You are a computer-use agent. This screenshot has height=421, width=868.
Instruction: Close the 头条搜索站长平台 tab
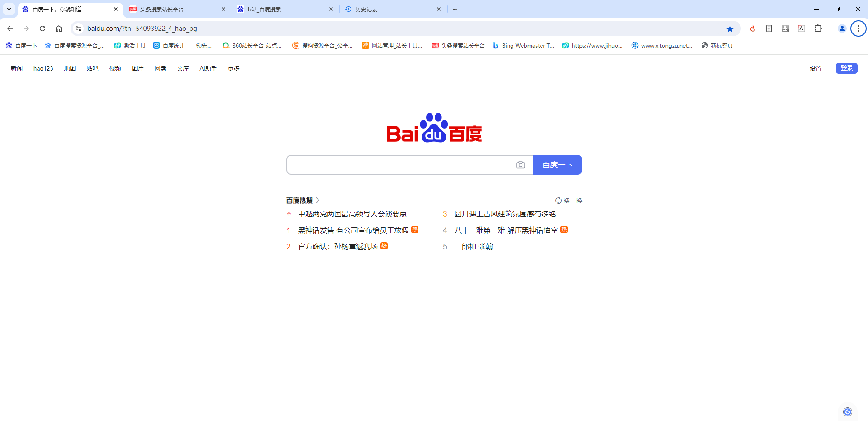[223, 9]
